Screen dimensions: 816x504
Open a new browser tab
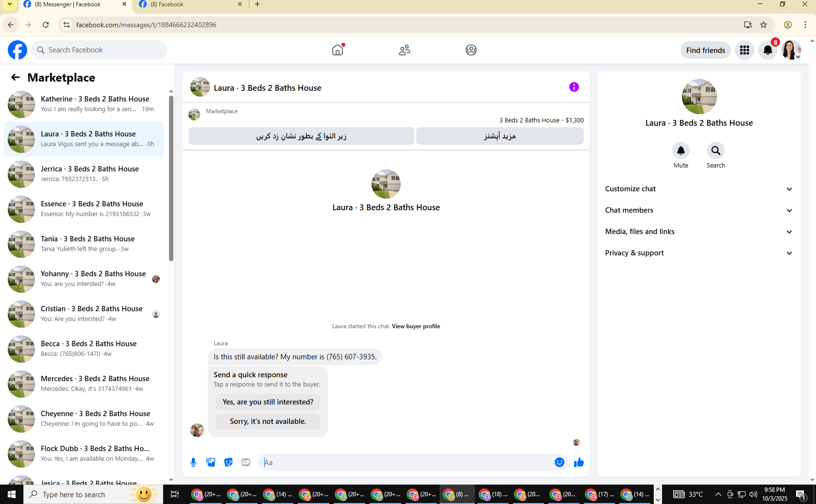point(257,4)
